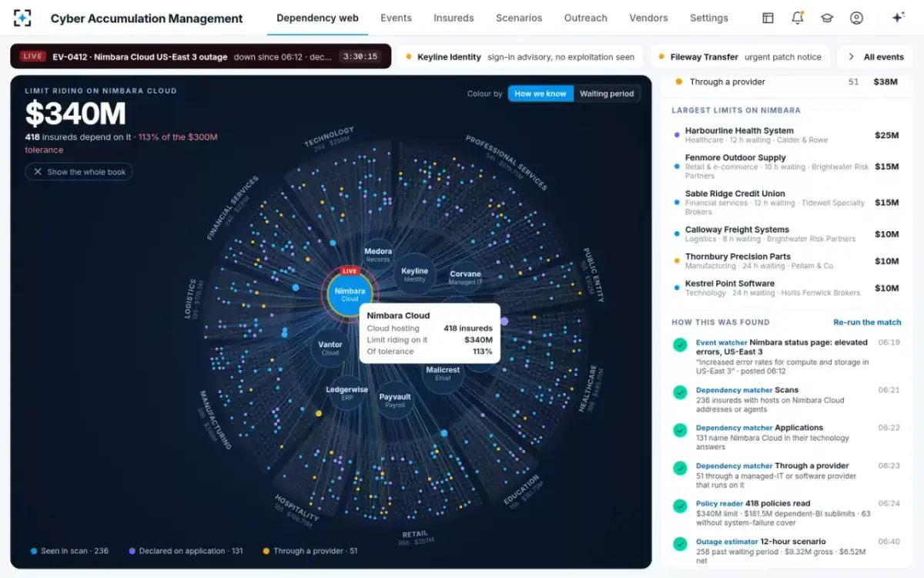Select the Corvane Managed IT node

click(x=465, y=277)
